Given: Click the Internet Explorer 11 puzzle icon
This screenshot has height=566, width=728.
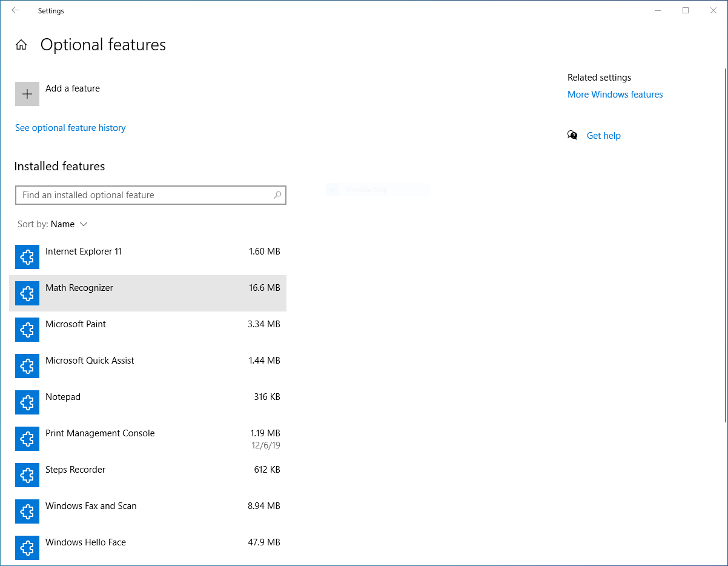Looking at the screenshot, I should click(x=27, y=258).
